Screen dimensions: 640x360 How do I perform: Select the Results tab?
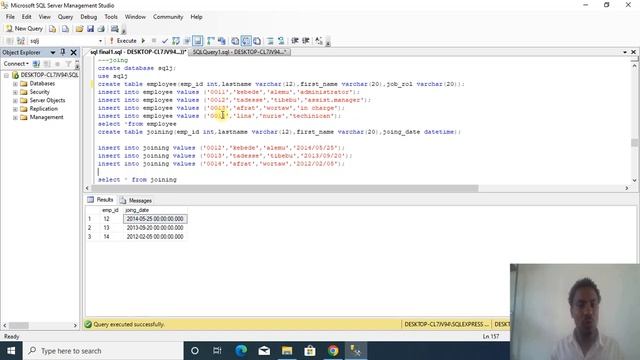(x=100, y=200)
